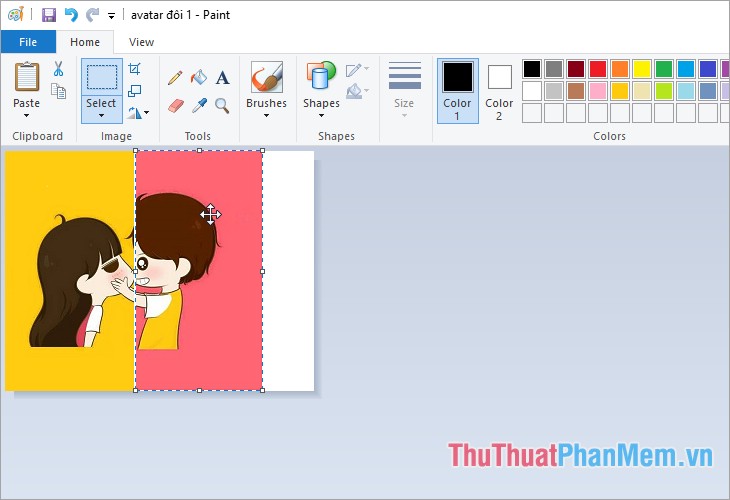Open the shape Fill dropdown
This screenshot has width=730, height=500.
[358, 91]
